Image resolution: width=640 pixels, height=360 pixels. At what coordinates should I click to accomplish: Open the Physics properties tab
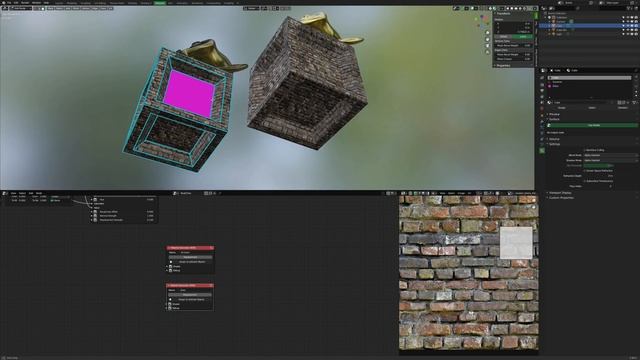pyautogui.click(x=542, y=133)
